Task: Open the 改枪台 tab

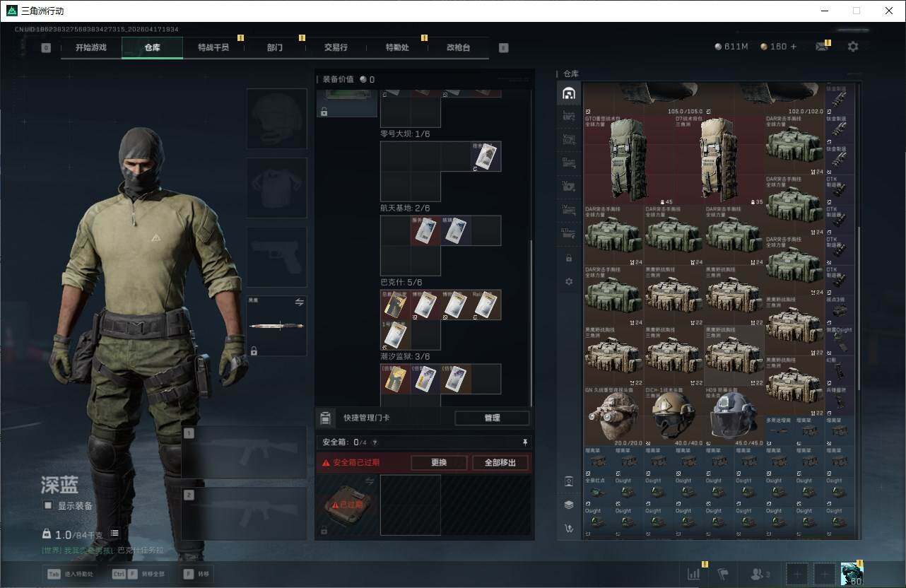Action: tap(458, 47)
